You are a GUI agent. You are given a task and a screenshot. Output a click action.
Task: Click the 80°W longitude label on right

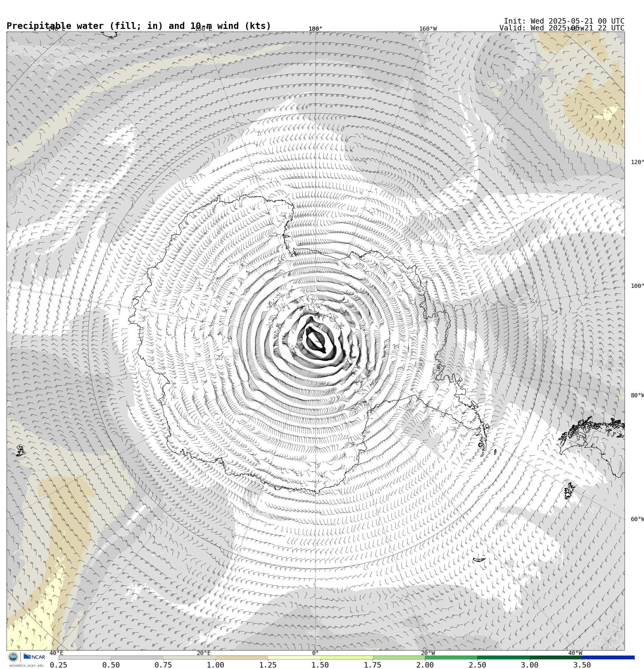[x=637, y=395]
